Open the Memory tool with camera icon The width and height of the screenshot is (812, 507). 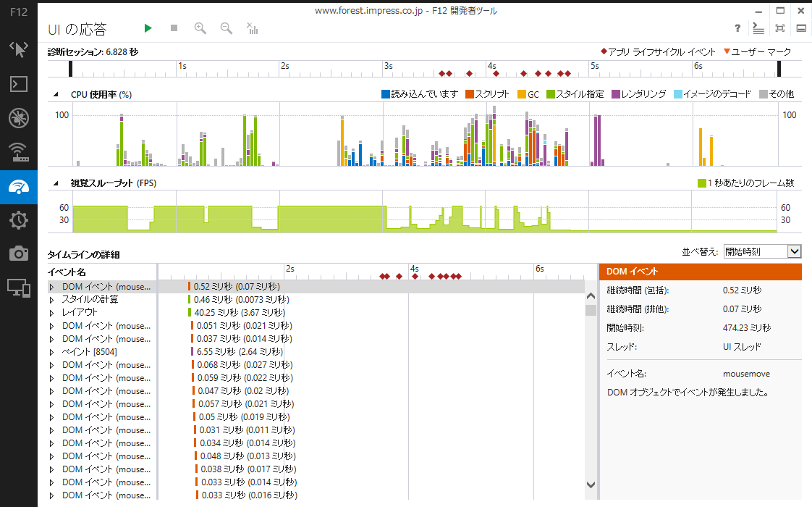(x=18, y=254)
